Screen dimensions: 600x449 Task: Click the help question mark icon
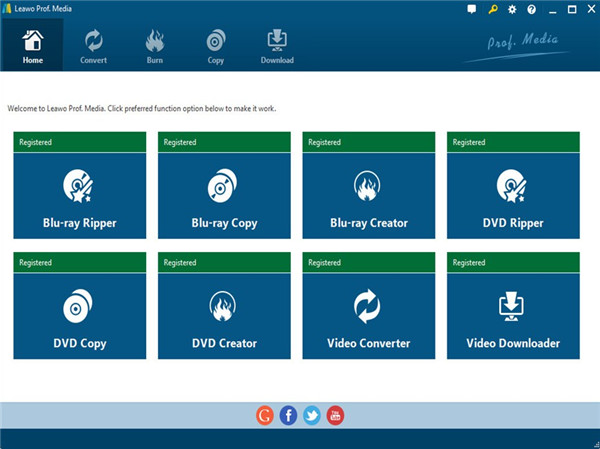[x=531, y=9]
